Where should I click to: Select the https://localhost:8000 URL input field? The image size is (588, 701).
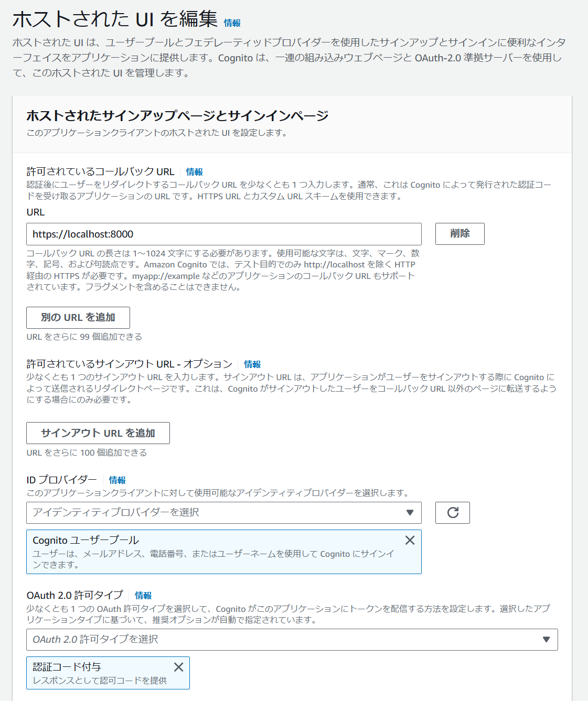(x=224, y=234)
